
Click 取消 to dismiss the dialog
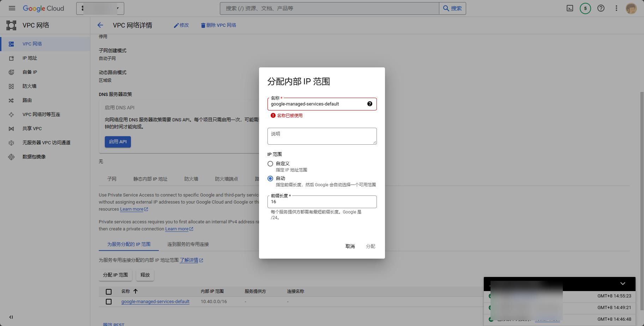click(x=350, y=246)
